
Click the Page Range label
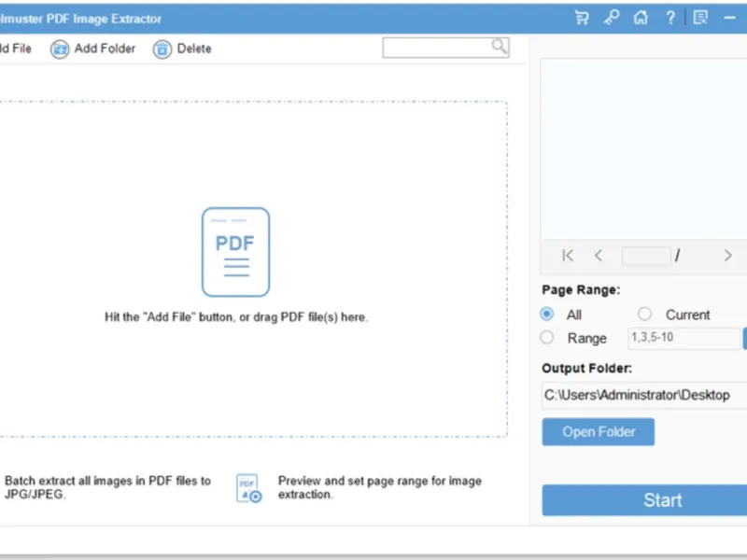581,290
